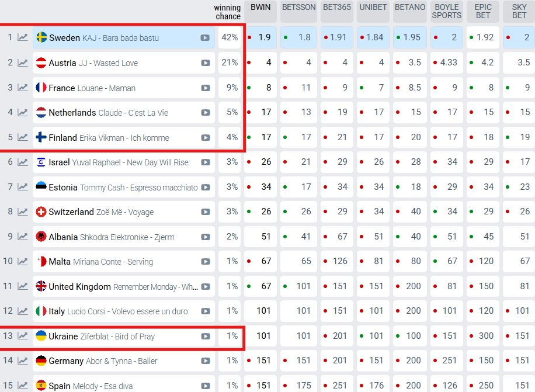
Task: Select the BET365 column header
Action: tap(336, 8)
